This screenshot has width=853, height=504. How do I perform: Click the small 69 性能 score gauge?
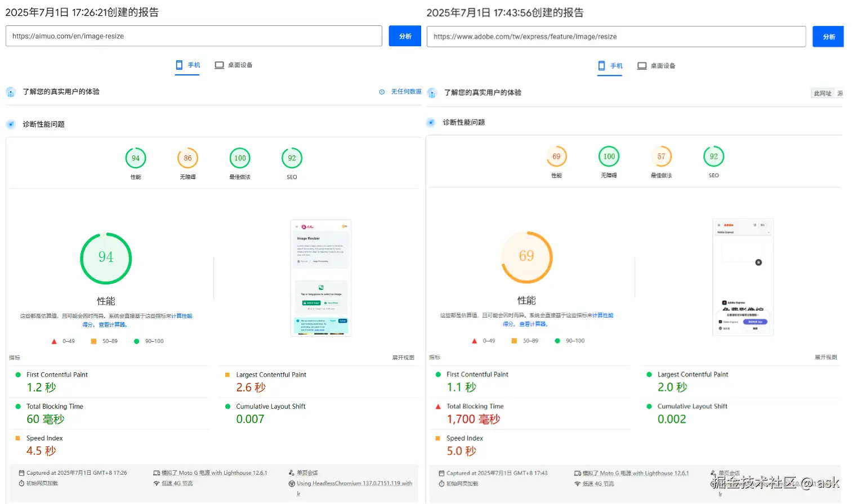point(556,157)
